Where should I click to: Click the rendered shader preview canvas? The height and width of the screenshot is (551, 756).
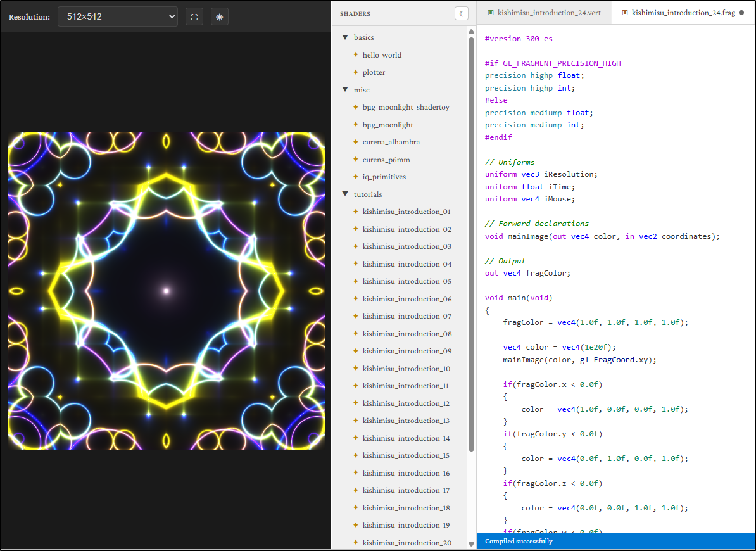point(166,291)
